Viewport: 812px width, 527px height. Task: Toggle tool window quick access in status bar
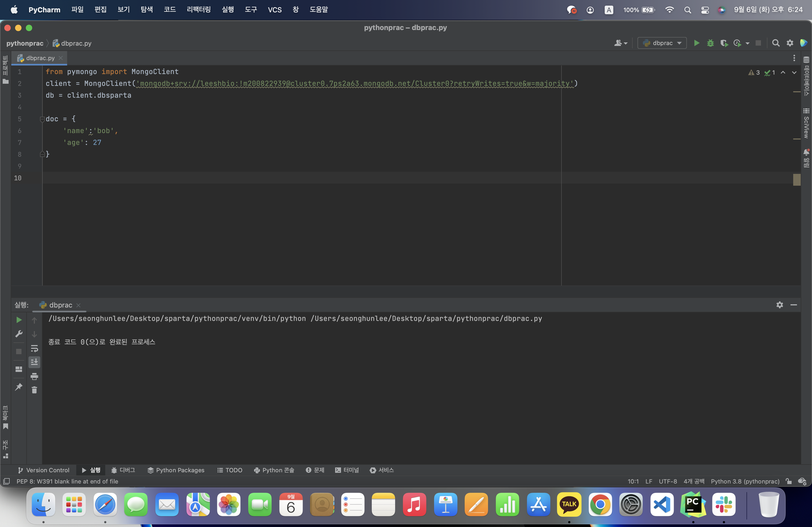[x=6, y=481]
